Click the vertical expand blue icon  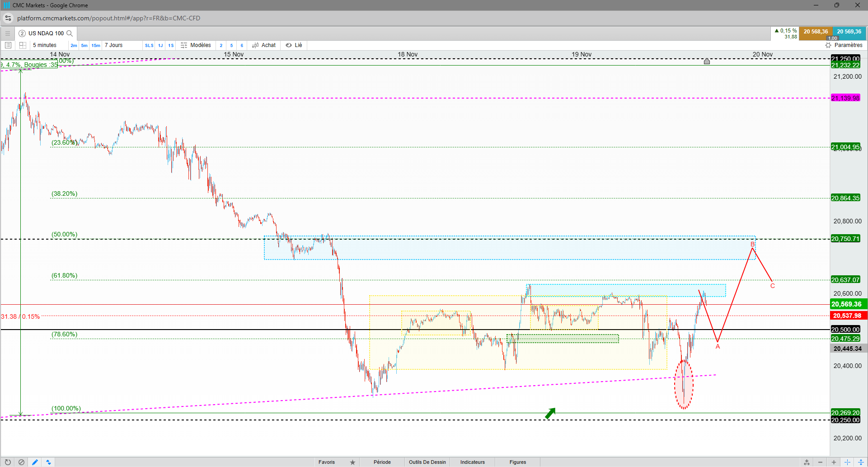point(861,462)
